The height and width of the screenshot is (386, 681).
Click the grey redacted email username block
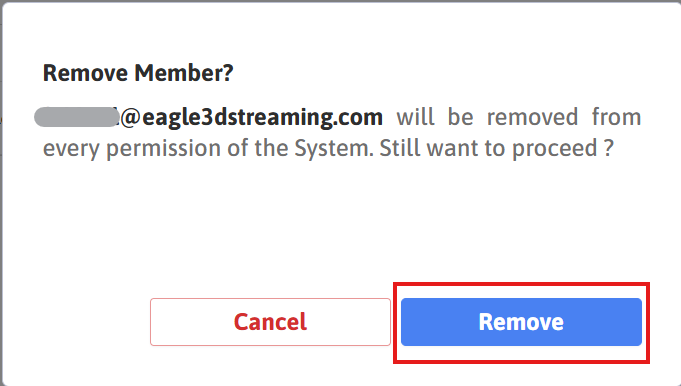click(76, 117)
